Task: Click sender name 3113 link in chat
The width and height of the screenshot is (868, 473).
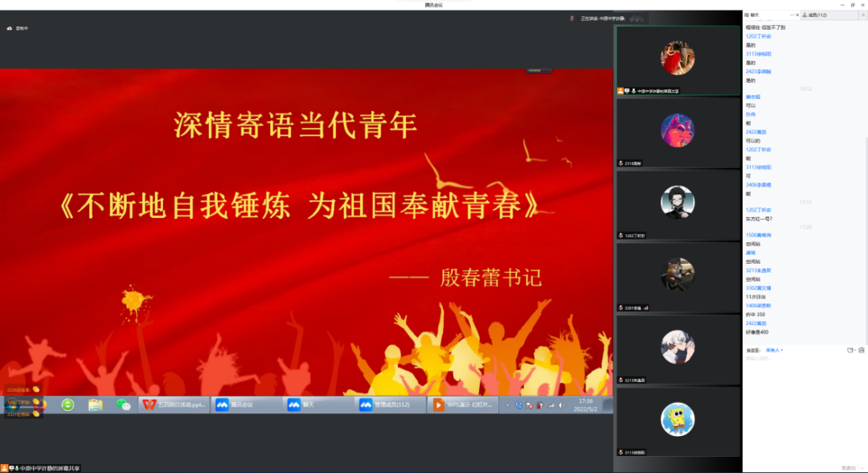Action: tap(758, 54)
